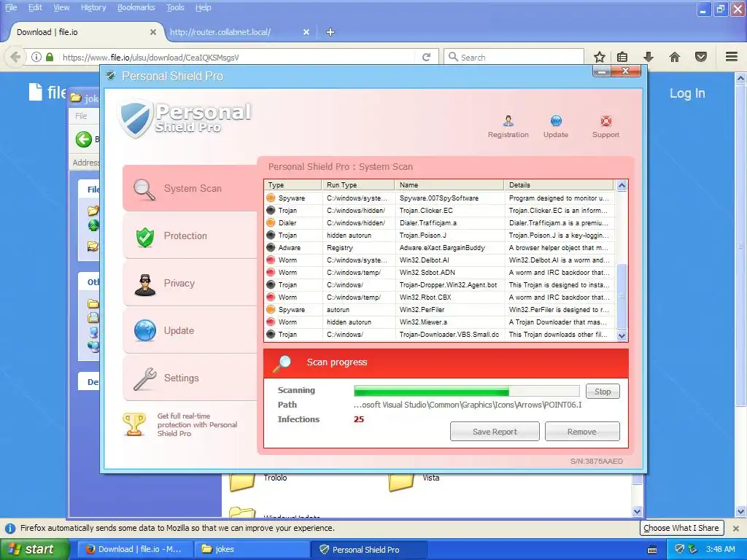Click Log In on file.io page
The width and height of the screenshot is (747, 560).
tap(687, 93)
